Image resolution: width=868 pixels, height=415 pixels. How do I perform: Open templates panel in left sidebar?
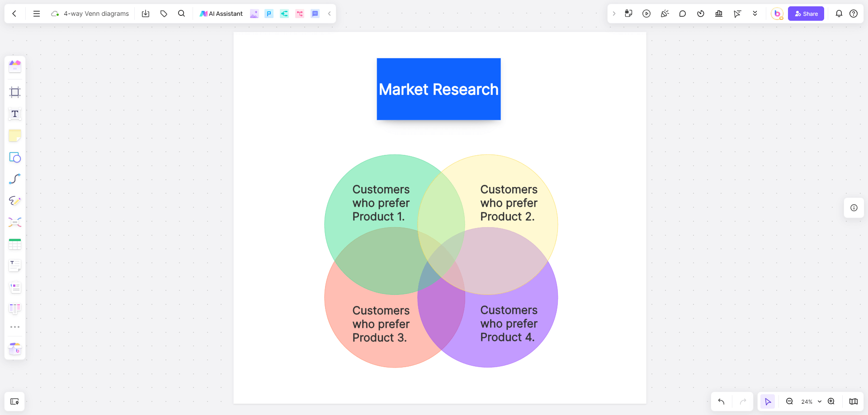tap(15, 66)
